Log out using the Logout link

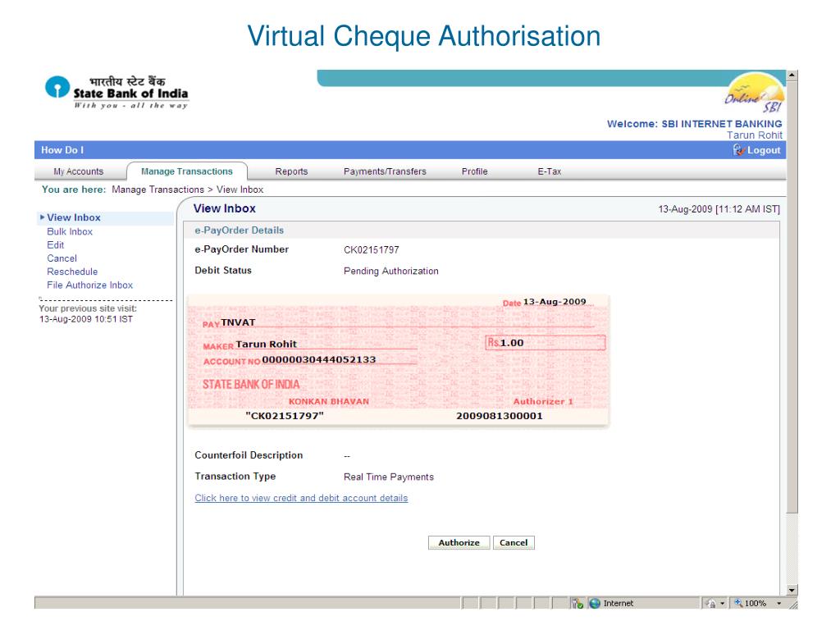(x=764, y=150)
